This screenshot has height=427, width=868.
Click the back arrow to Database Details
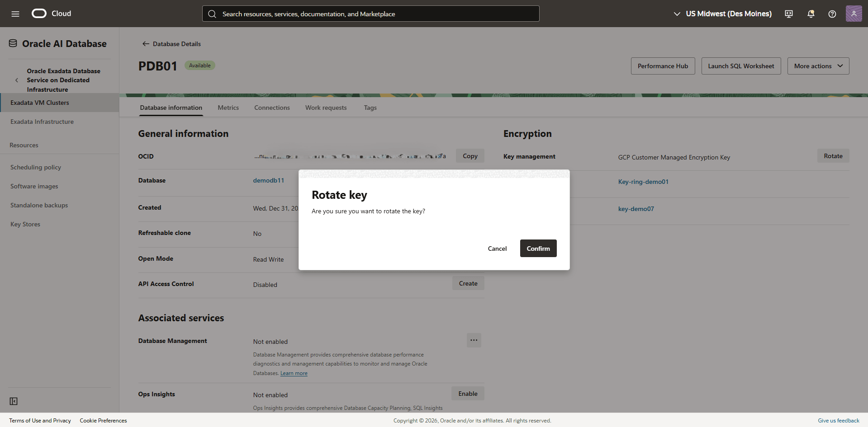tap(146, 43)
